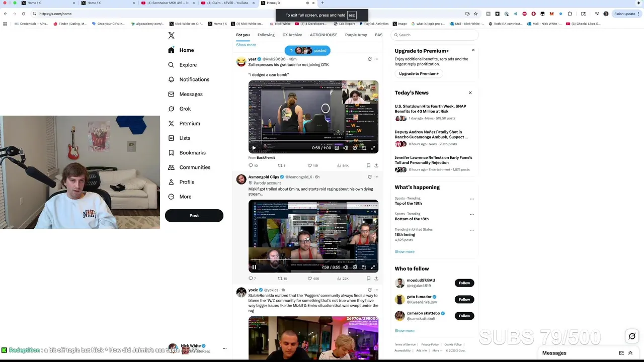Switch to the Following tab
644x362 pixels.
[x=266, y=35]
